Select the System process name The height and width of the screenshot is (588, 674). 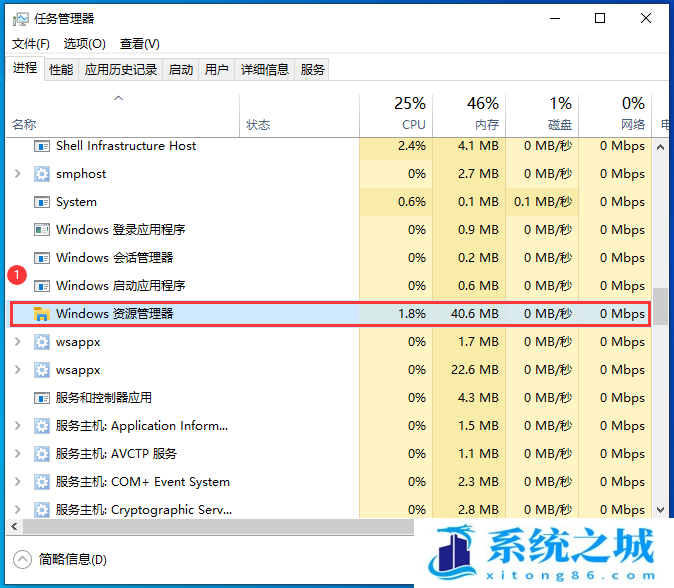click(76, 202)
